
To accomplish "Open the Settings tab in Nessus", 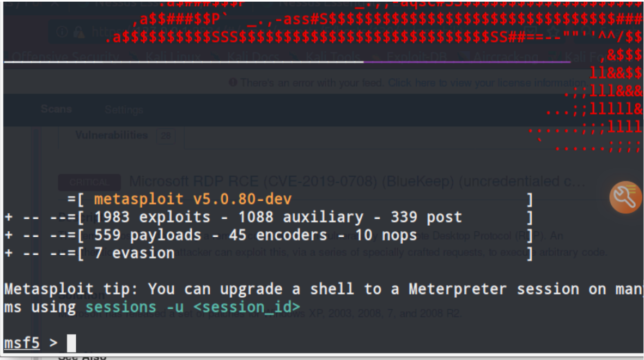I will point(124,110).
